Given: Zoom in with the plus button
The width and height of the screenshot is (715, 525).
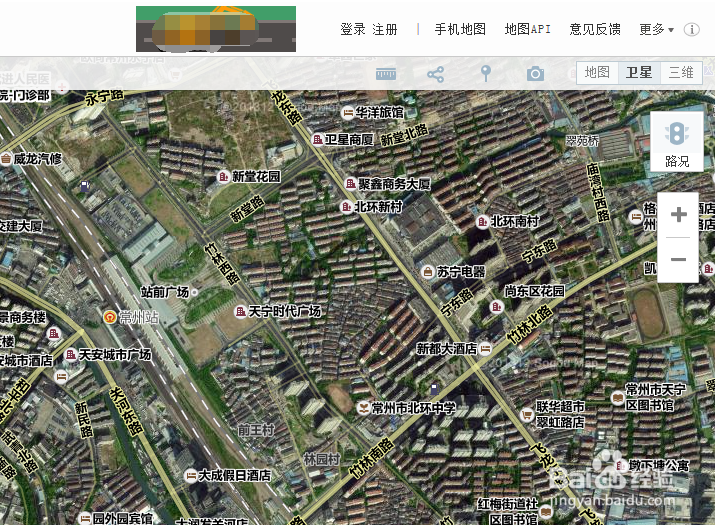Looking at the screenshot, I should 679,214.
